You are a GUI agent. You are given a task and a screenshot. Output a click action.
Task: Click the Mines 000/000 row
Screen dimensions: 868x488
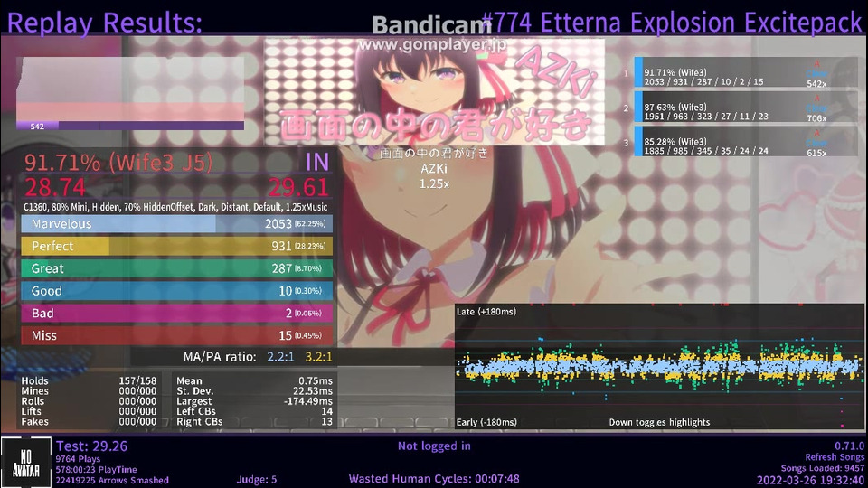pyautogui.click(x=89, y=391)
